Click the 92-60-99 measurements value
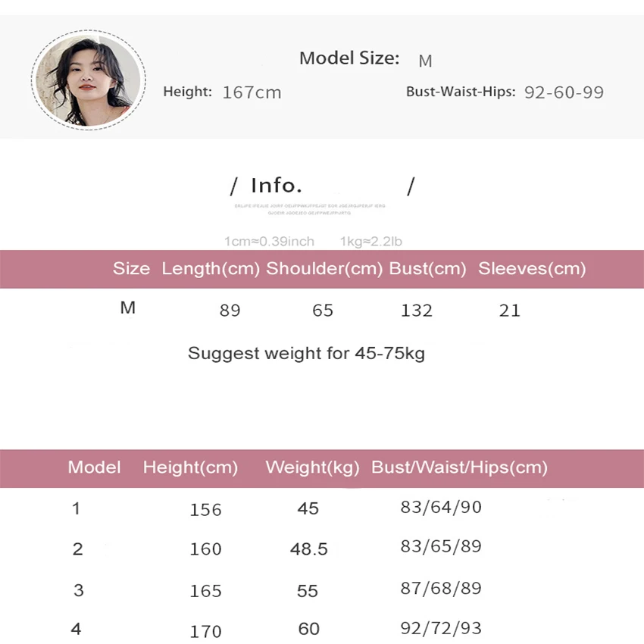 [564, 93]
